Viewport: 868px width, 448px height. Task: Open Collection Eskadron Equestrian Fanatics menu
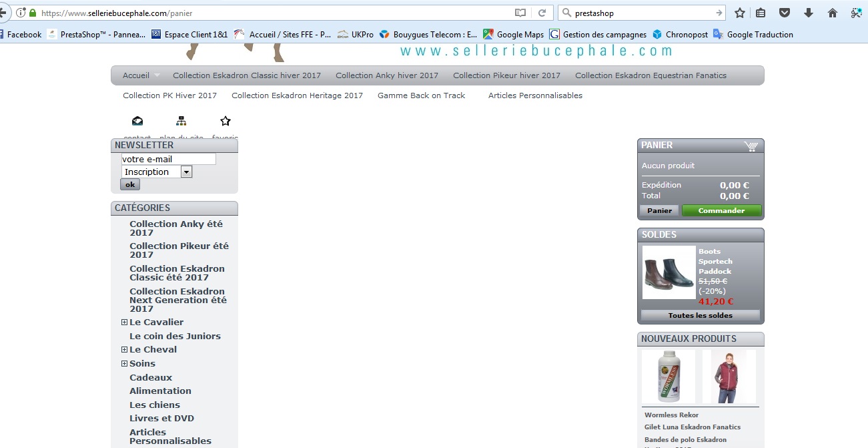651,75
